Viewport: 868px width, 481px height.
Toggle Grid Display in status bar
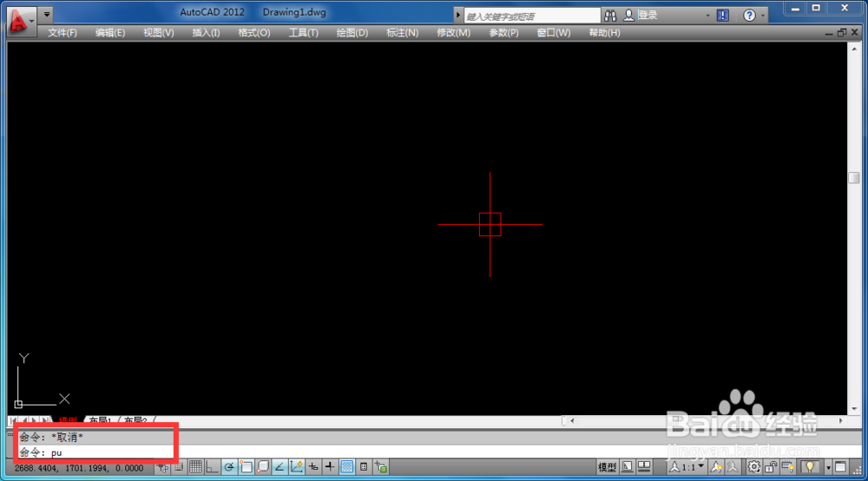195,467
